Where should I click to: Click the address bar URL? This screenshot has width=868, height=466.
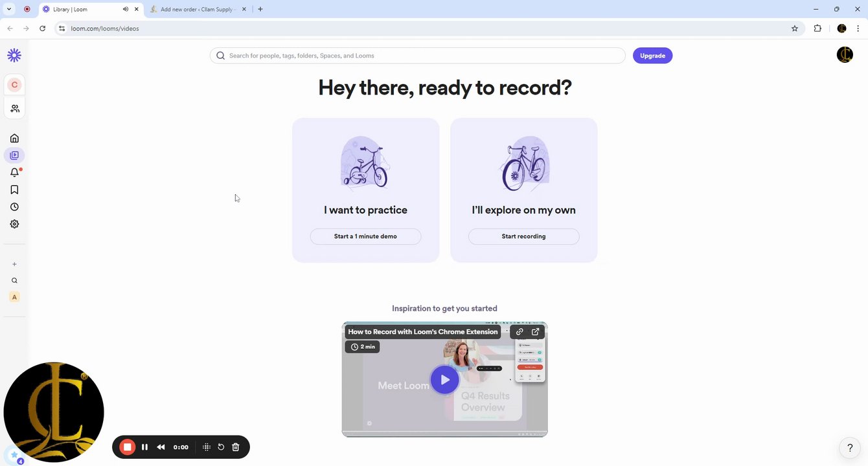click(105, 28)
